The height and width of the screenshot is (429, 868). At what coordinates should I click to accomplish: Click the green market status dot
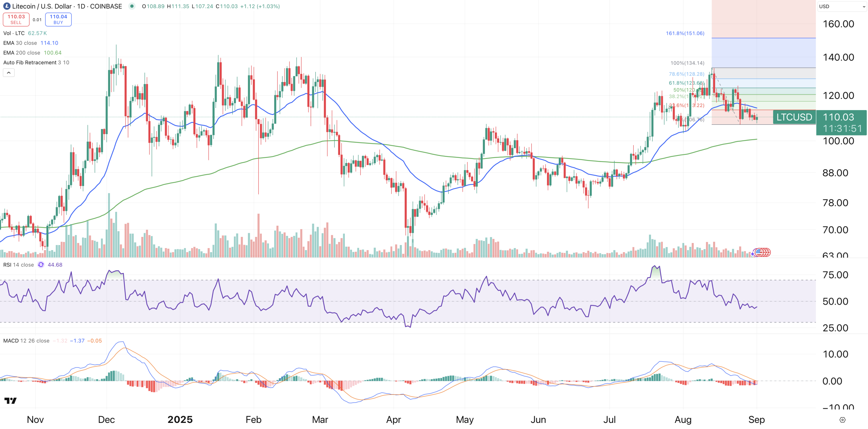pyautogui.click(x=132, y=6)
